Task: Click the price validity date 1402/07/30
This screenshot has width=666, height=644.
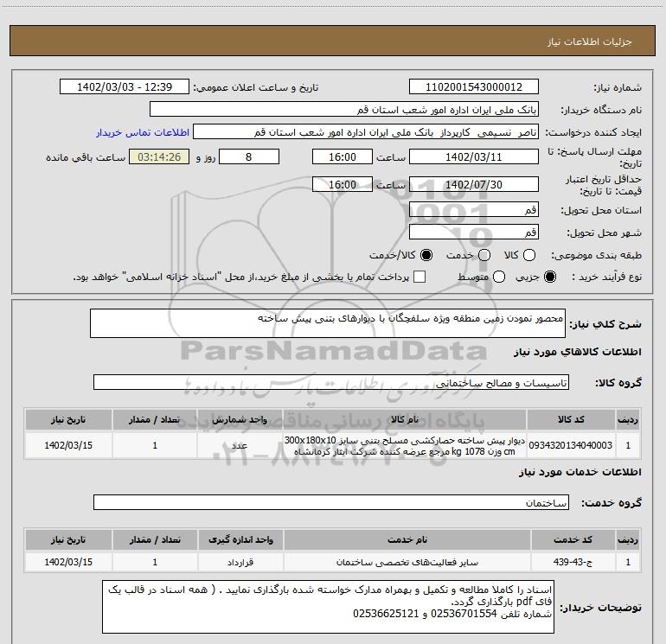Action: pos(474,185)
